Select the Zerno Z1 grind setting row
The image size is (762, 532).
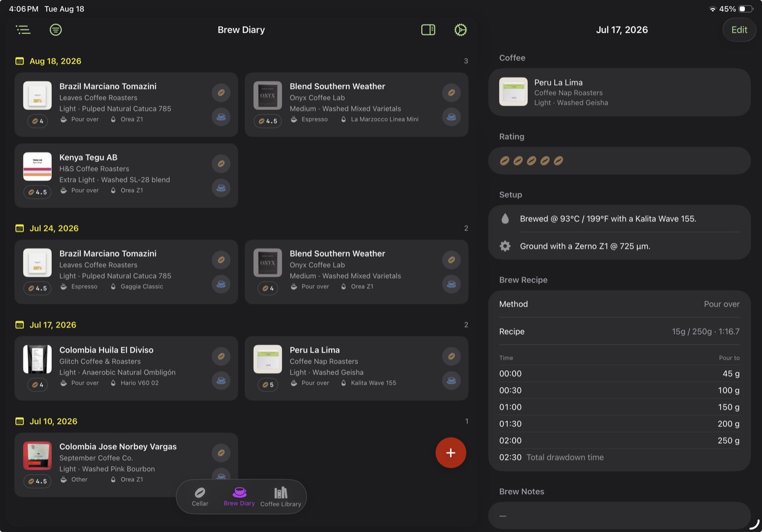tap(619, 246)
